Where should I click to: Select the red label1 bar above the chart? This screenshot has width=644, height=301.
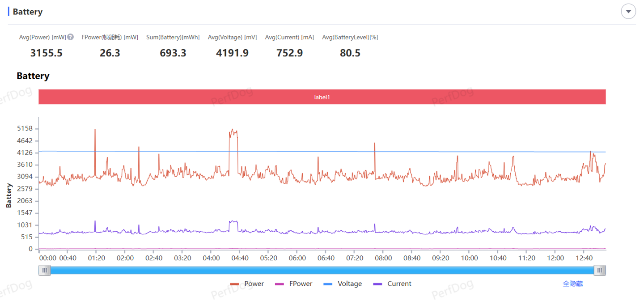(x=322, y=97)
